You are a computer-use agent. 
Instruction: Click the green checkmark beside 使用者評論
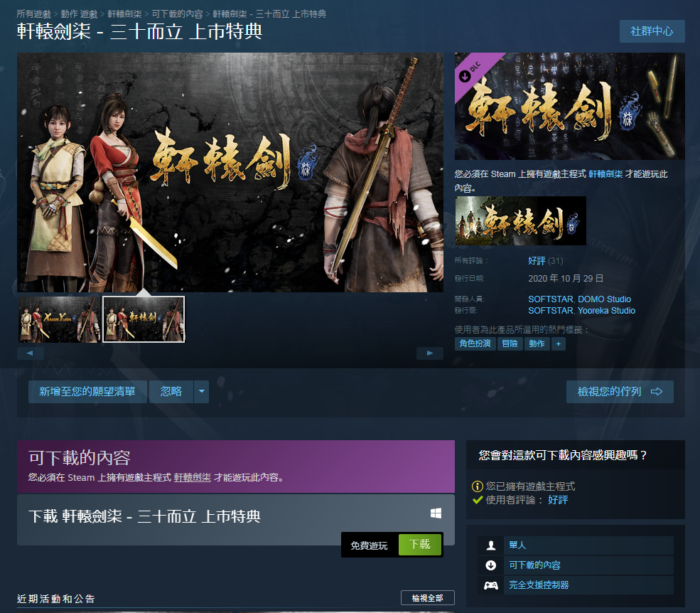click(x=478, y=499)
